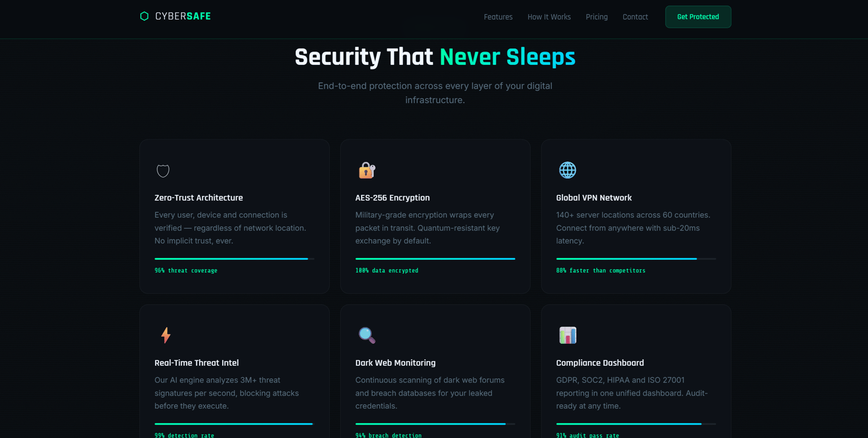Click the 96% threat coverage progress bar
The height and width of the screenshot is (438, 868).
click(x=234, y=259)
